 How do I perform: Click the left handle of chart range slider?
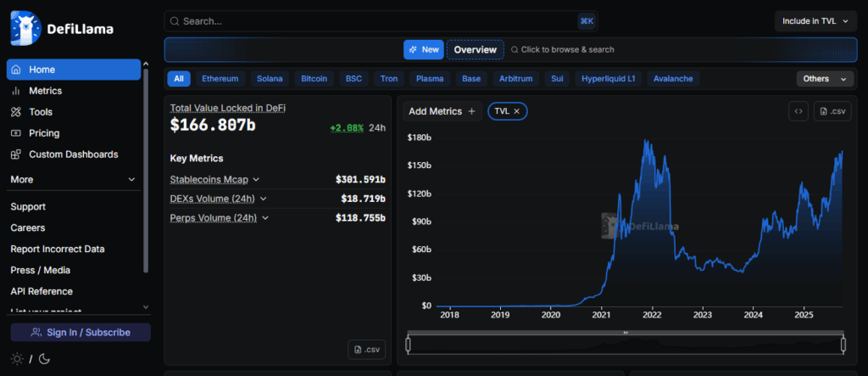coord(408,345)
